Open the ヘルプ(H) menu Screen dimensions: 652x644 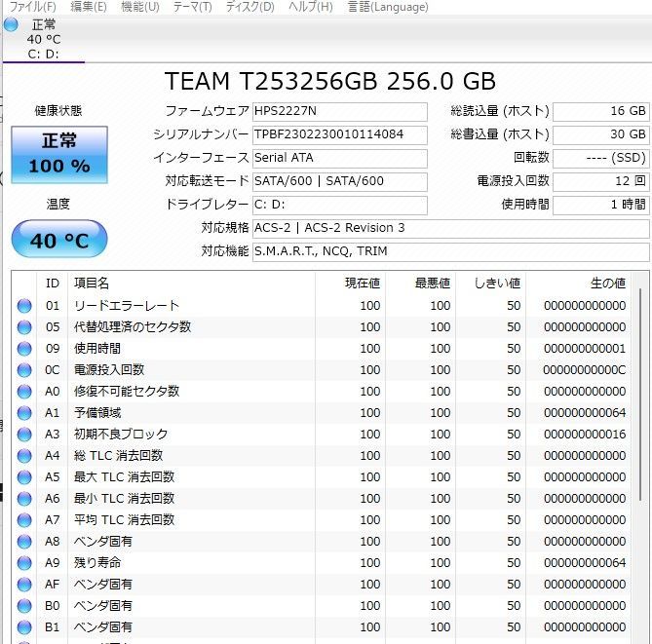pyautogui.click(x=311, y=7)
